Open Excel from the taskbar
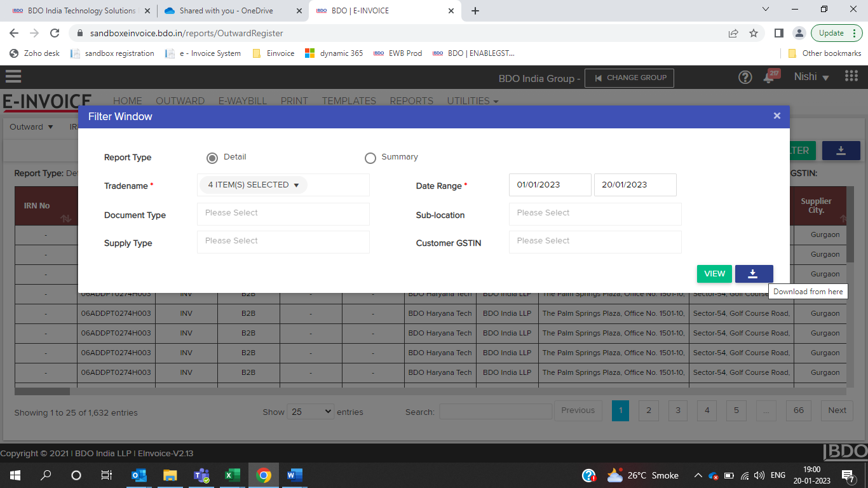This screenshot has width=868, height=488. coord(232,475)
